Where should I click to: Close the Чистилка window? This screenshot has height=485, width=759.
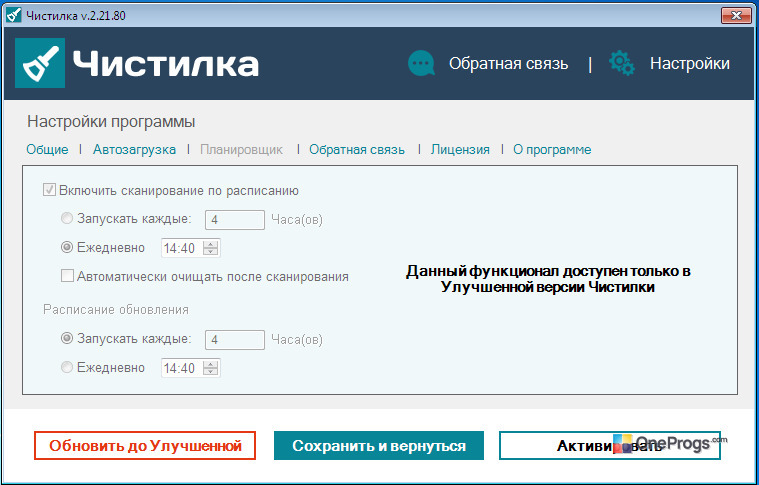point(736,15)
